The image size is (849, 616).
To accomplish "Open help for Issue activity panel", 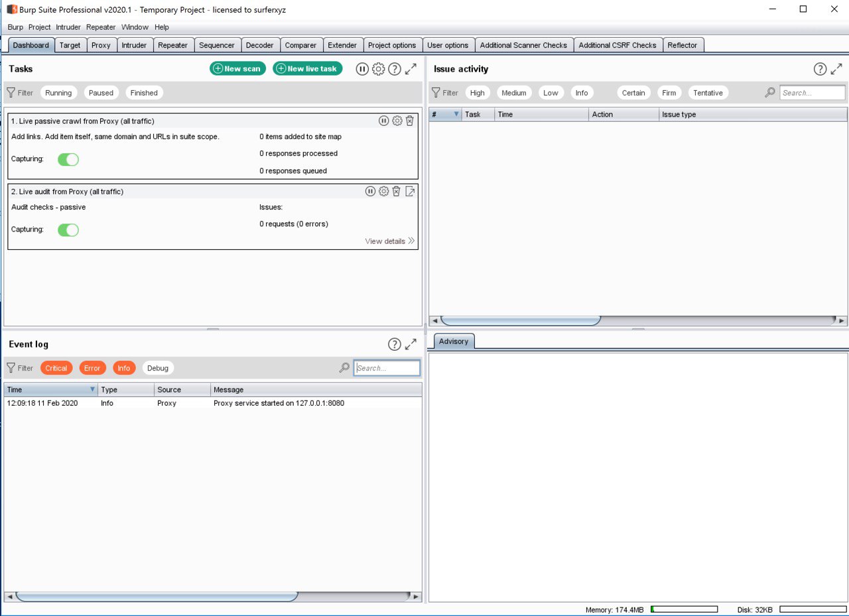I will pos(820,69).
